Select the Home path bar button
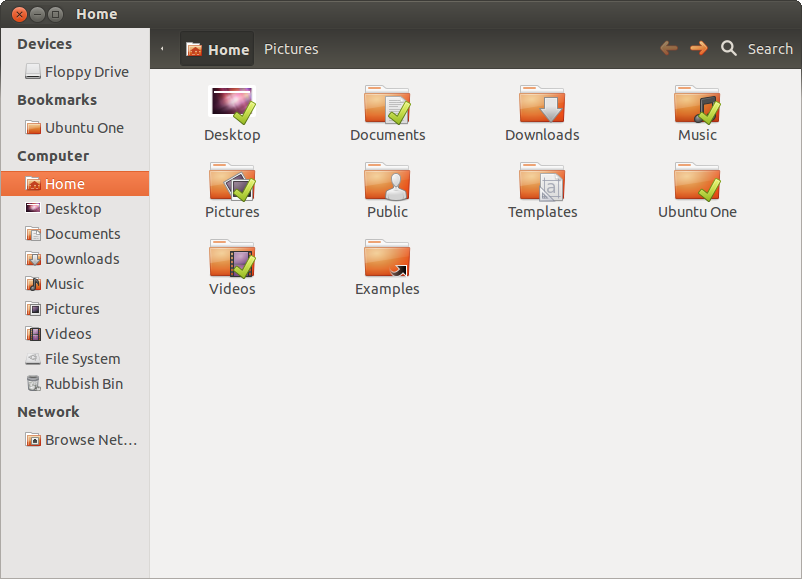The height and width of the screenshot is (579, 802). point(217,49)
